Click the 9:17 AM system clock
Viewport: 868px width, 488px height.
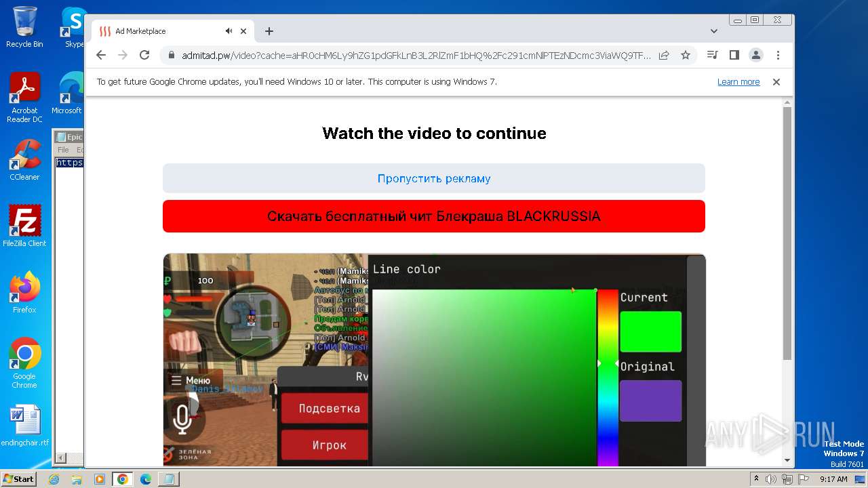point(833,479)
